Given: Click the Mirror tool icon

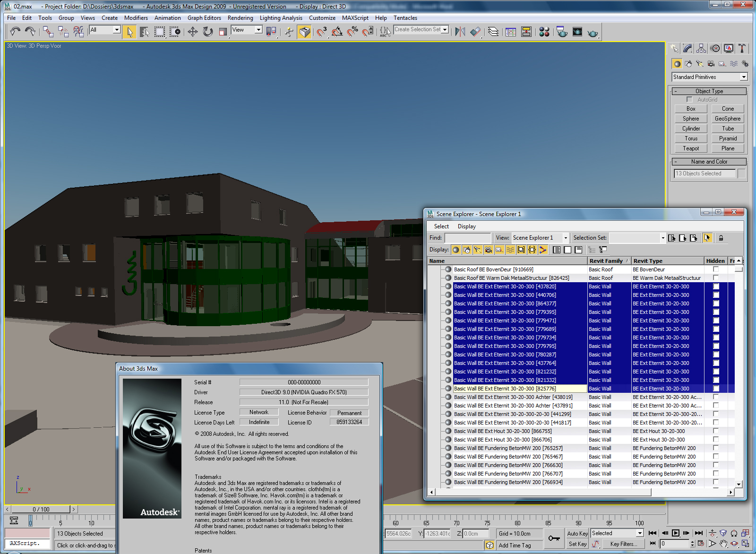Looking at the screenshot, I should (460, 32).
